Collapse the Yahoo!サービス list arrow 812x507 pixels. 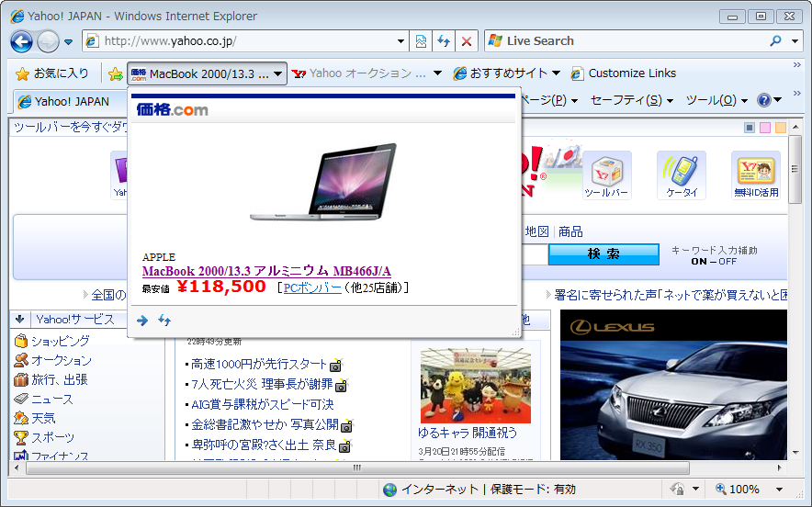click(20, 320)
